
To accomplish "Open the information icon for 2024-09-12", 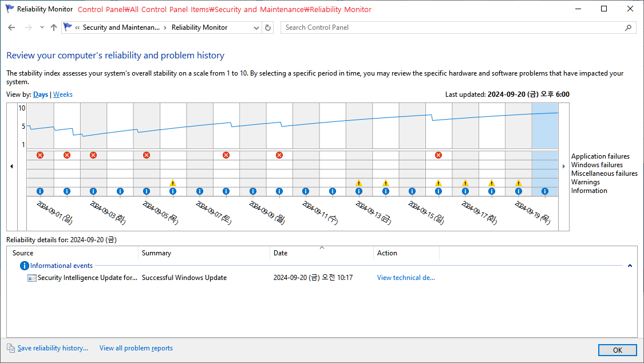I will click(x=333, y=191).
